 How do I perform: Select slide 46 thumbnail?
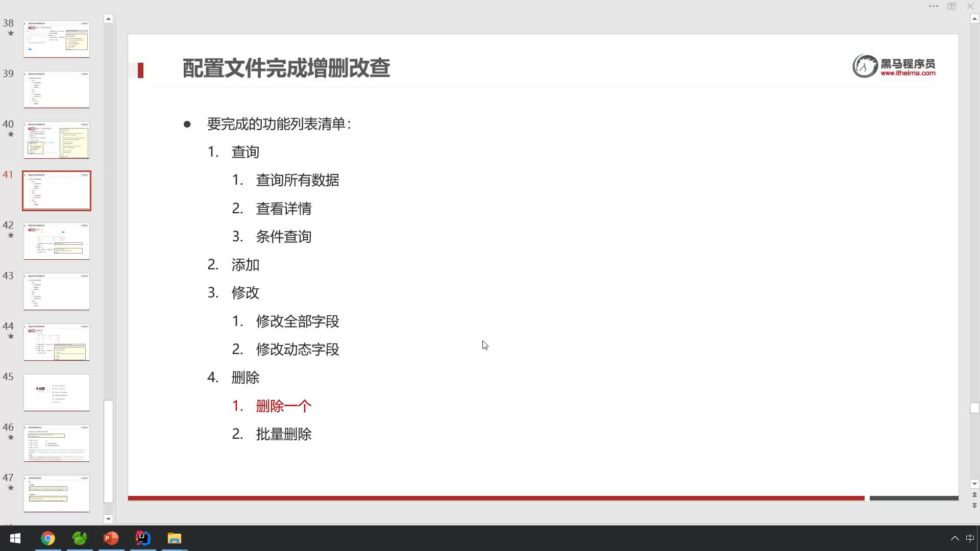coord(57,443)
